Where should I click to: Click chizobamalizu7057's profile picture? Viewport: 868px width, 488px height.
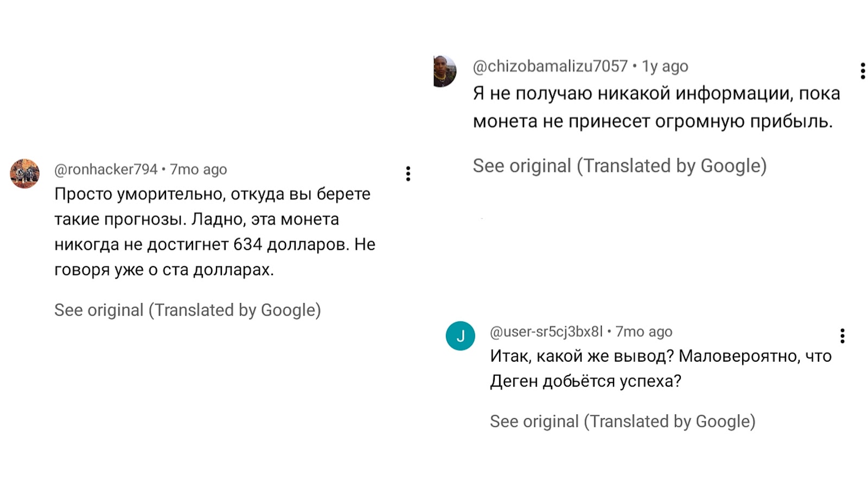coord(445,71)
